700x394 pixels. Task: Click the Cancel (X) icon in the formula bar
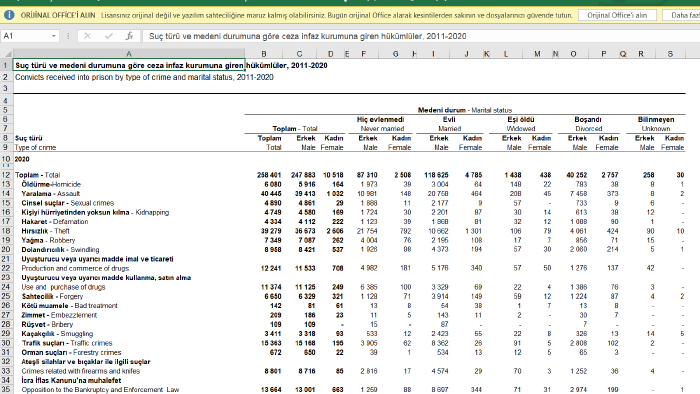click(x=88, y=36)
